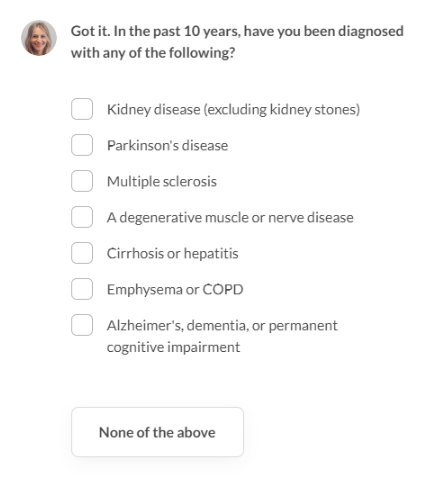Mark the Cirrhosis or hepatitis checkbox
The height and width of the screenshot is (480, 421).
click(x=82, y=253)
